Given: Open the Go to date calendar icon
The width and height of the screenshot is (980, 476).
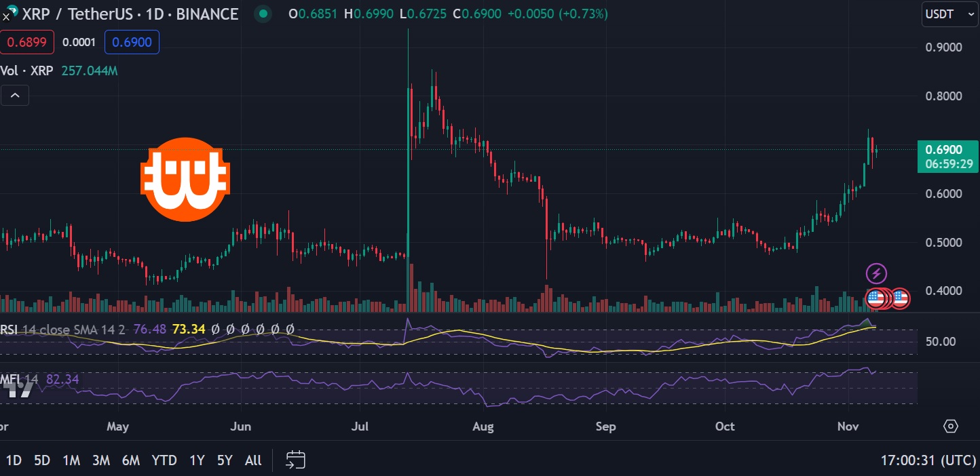Looking at the screenshot, I should [295, 460].
